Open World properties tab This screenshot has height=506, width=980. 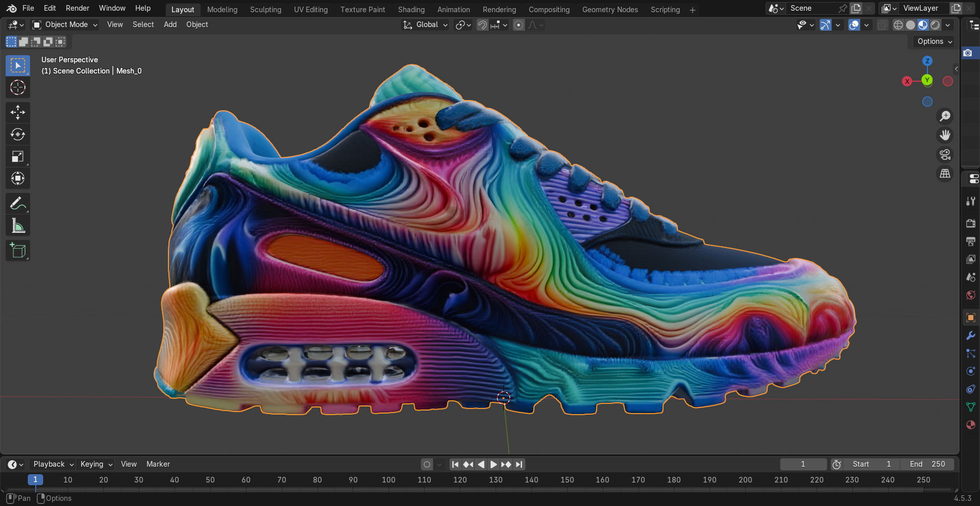971,295
